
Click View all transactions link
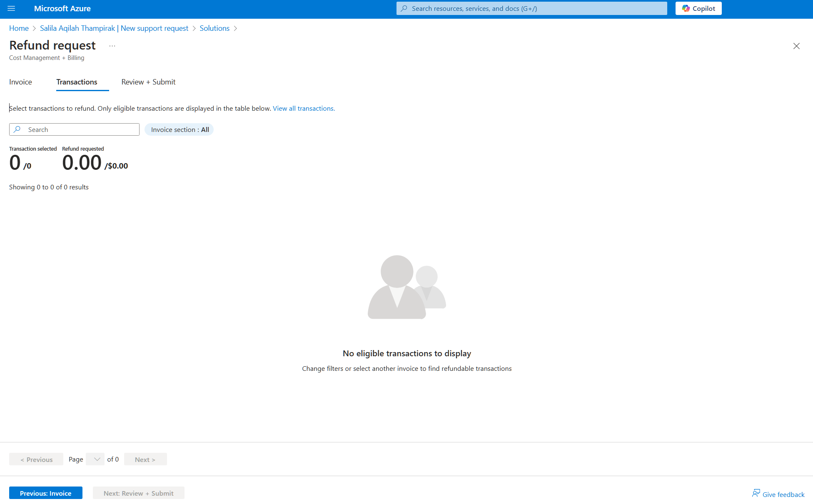pyautogui.click(x=304, y=108)
